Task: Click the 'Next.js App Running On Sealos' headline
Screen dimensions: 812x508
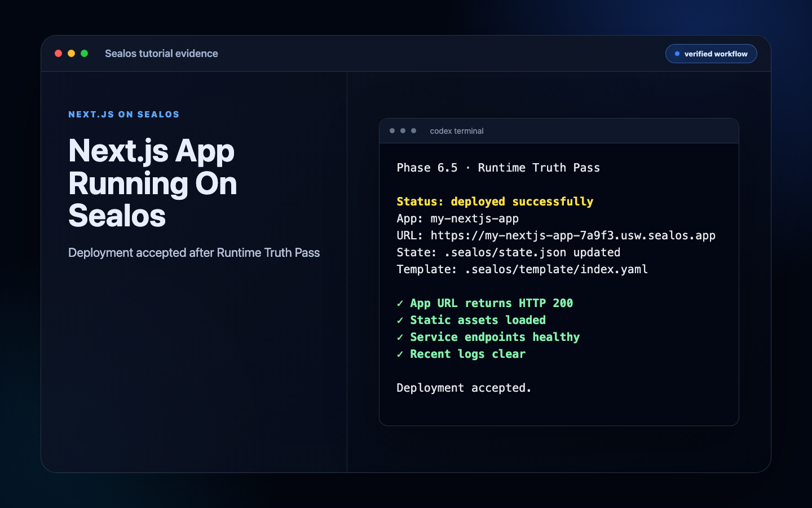Action: (x=153, y=183)
